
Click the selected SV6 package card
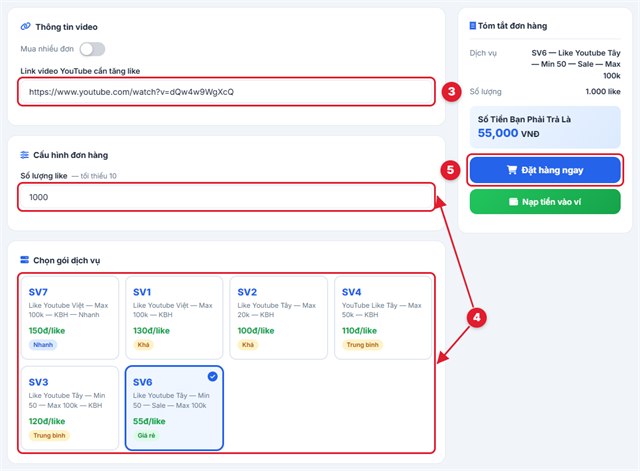(x=174, y=408)
